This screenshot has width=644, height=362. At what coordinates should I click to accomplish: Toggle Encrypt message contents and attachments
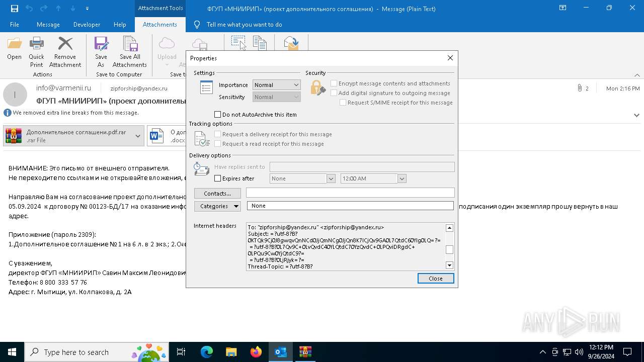click(334, 83)
